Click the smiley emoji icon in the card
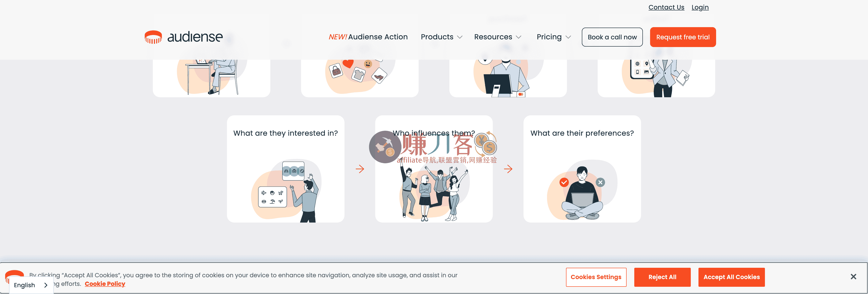The image size is (868, 294). [368, 64]
